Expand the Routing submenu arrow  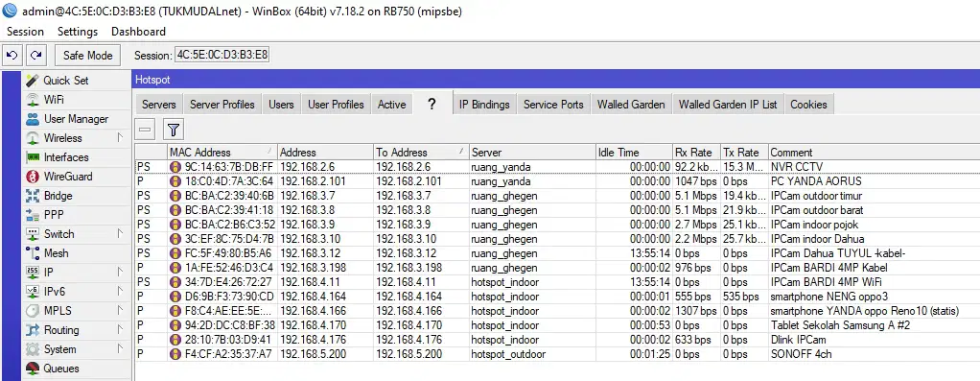(120, 330)
